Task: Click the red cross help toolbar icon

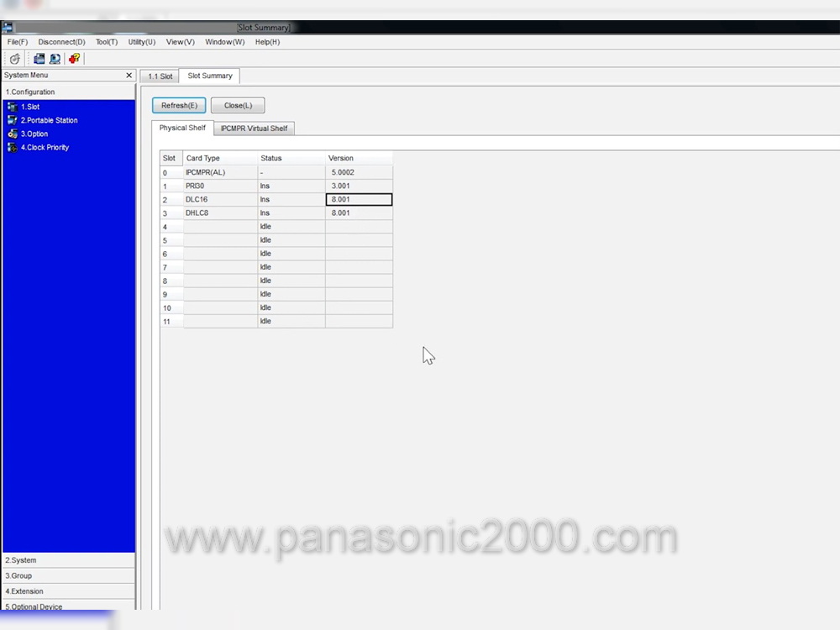Action: click(x=74, y=59)
